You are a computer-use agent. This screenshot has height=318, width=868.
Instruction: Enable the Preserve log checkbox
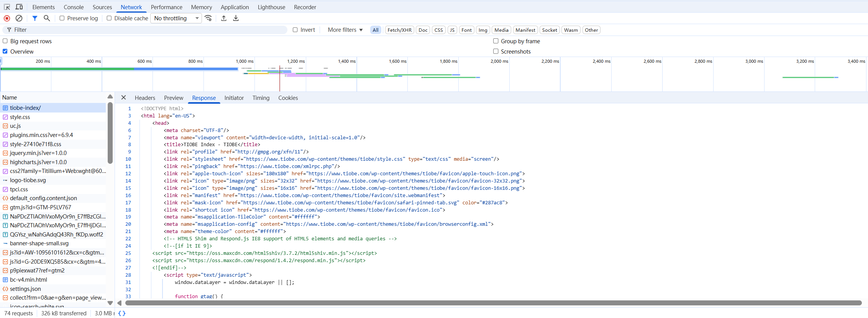click(62, 18)
